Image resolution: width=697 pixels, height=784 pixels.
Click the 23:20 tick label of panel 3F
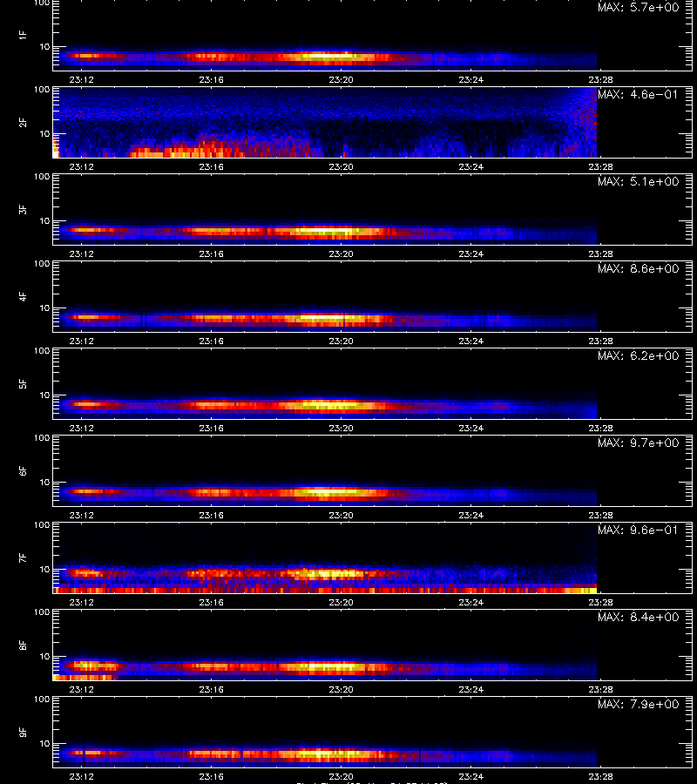click(x=341, y=253)
